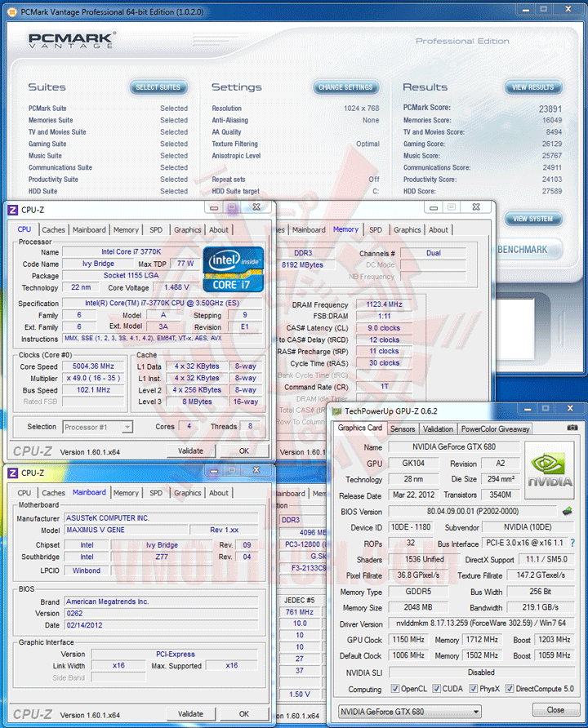Toggle the CUDA checkbox
The image size is (588, 728).
pyautogui.click(x=437, y=689)
